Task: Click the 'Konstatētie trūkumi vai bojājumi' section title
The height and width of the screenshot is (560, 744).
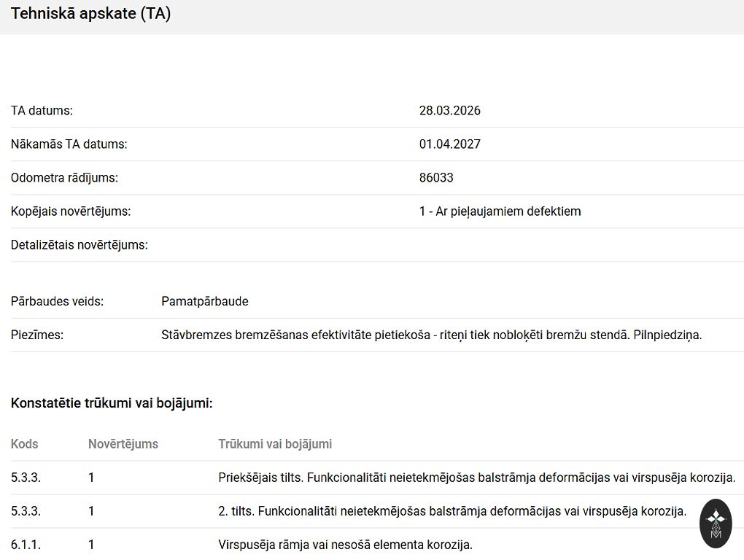Action: 112,403
